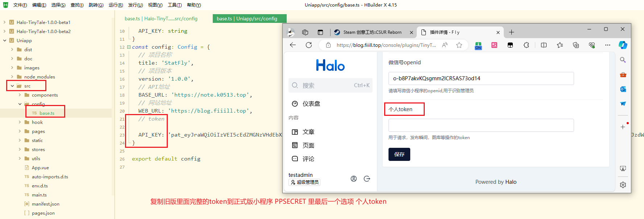
Task: Go back in the Edge browser
Action: 293,45
